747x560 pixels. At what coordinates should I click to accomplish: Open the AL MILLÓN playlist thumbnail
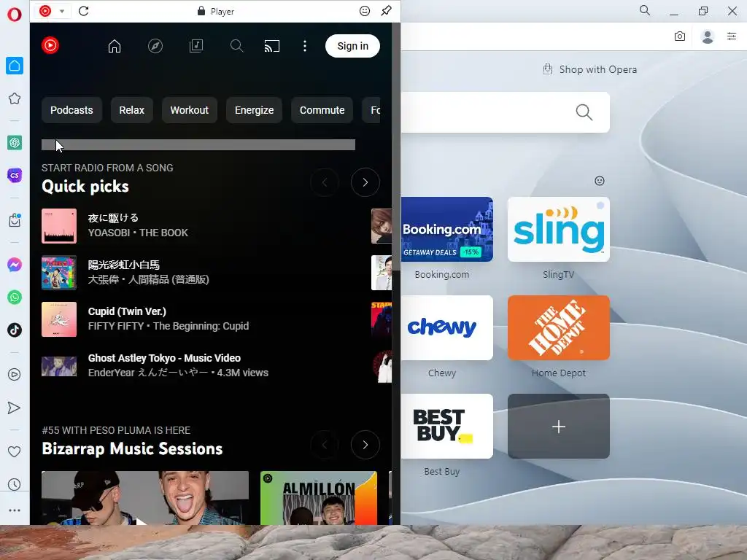[319, 498]
